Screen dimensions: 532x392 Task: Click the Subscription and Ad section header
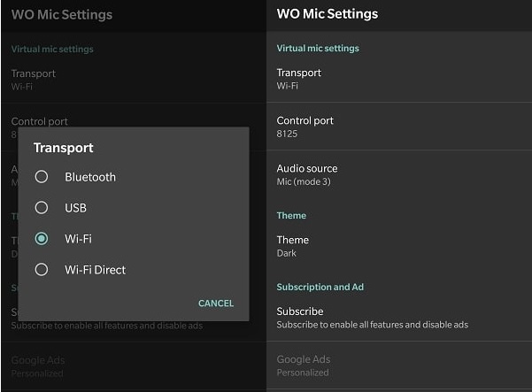[x=320, y=287]
